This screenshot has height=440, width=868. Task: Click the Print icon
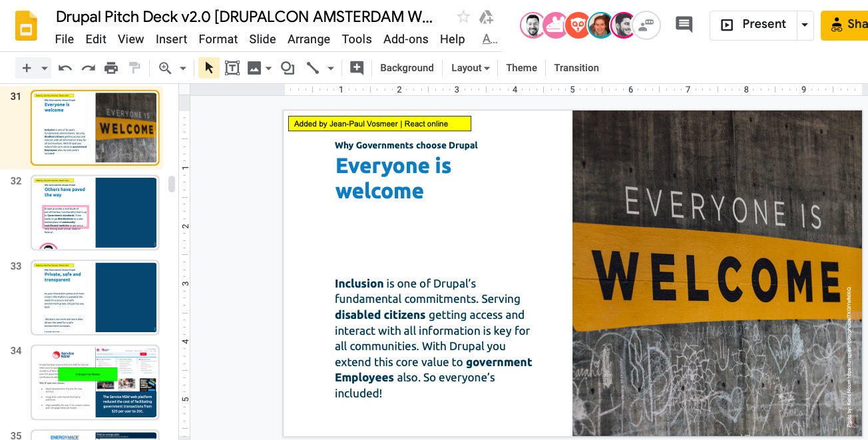(x=111, y=67)
